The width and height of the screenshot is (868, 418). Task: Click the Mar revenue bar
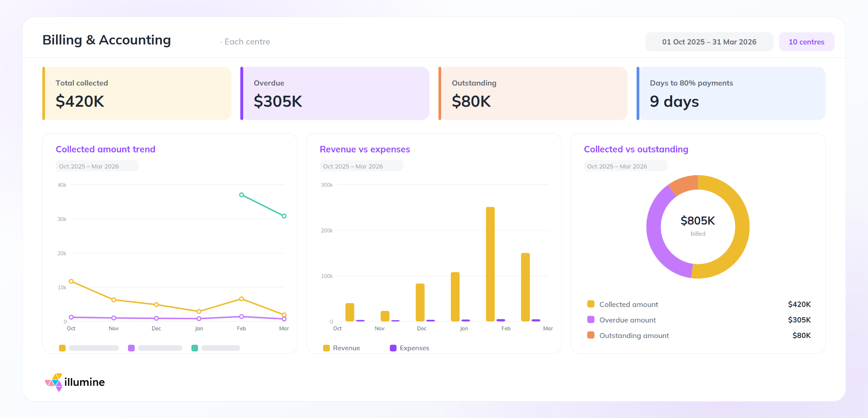tap(526, 287)
